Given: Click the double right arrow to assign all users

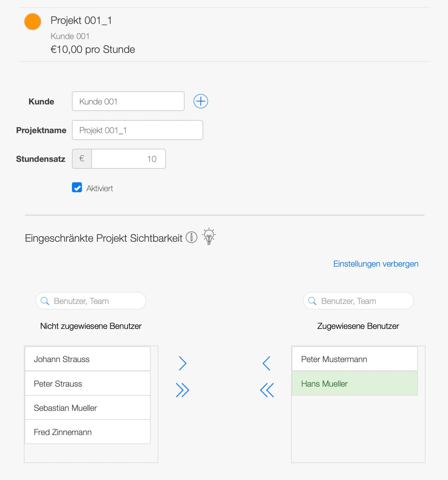Looking at the screenshot, I should 182,390.
